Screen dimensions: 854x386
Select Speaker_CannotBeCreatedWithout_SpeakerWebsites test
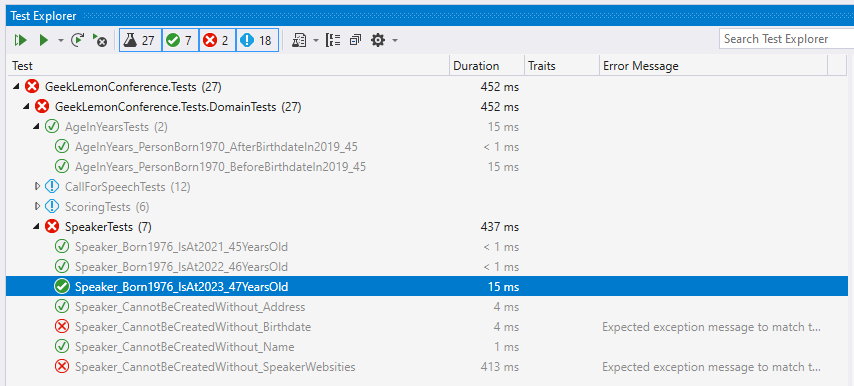tap(427, 367)
